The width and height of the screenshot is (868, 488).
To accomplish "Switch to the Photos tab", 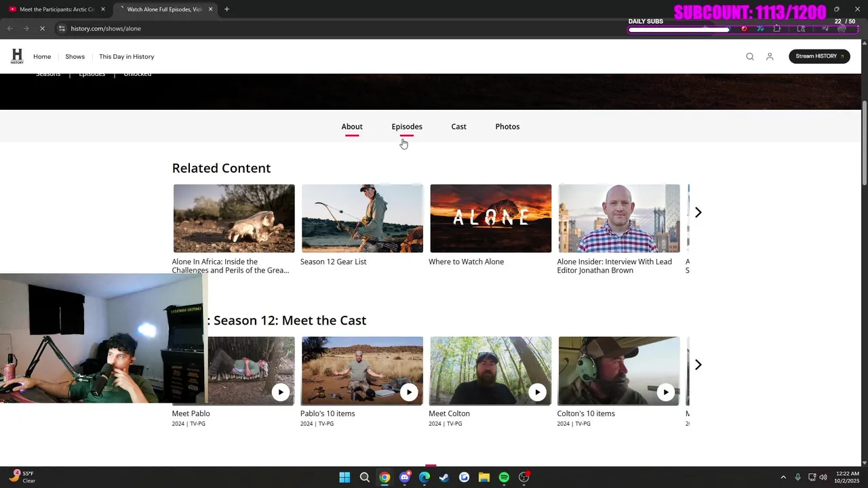I will click(507, 127).
